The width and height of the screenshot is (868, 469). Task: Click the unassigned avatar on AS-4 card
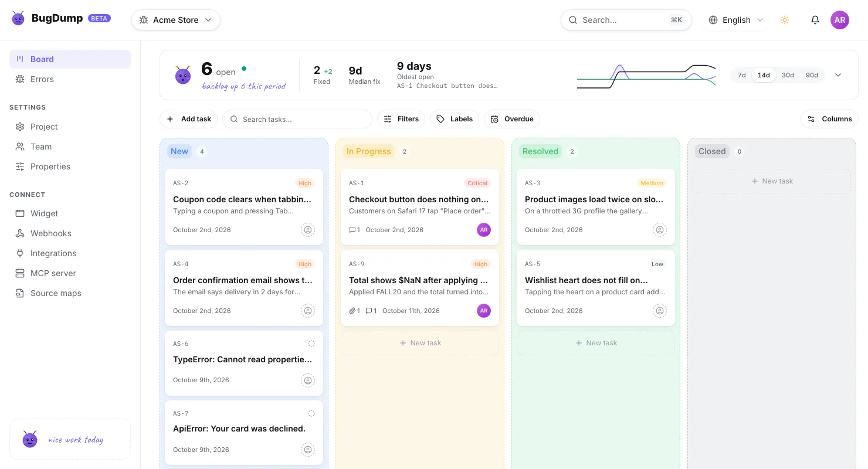(308, 311)
